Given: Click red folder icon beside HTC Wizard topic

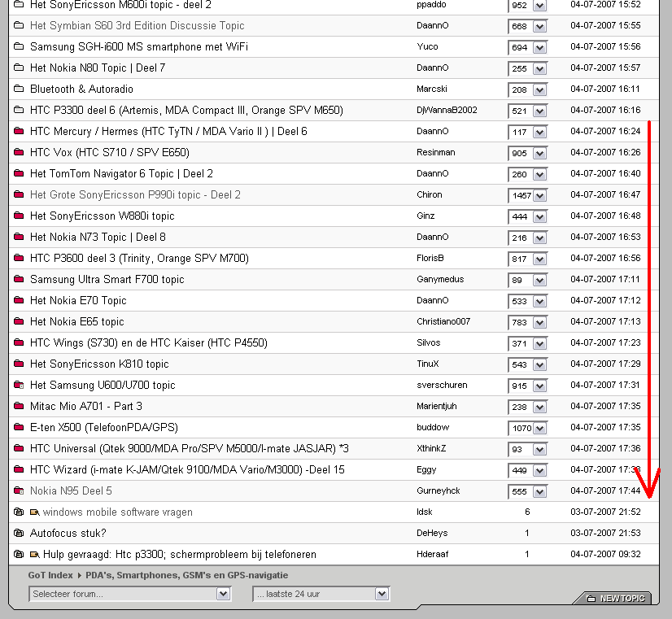Looking at the screenshot, I should point(19,469).
